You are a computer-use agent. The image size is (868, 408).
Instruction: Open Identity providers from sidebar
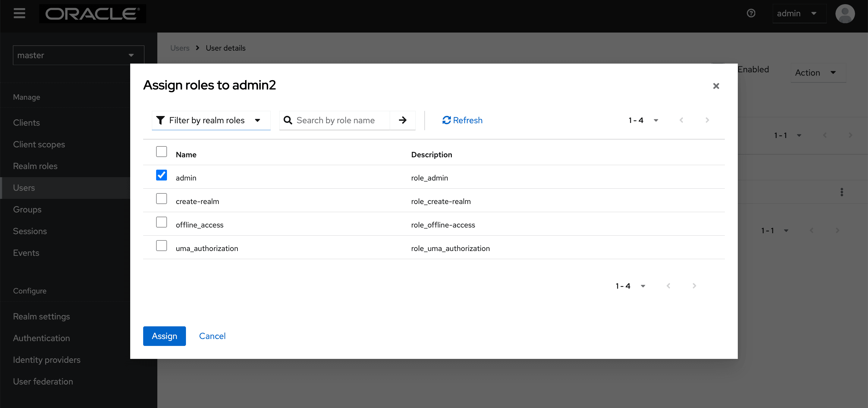(46, 360)
